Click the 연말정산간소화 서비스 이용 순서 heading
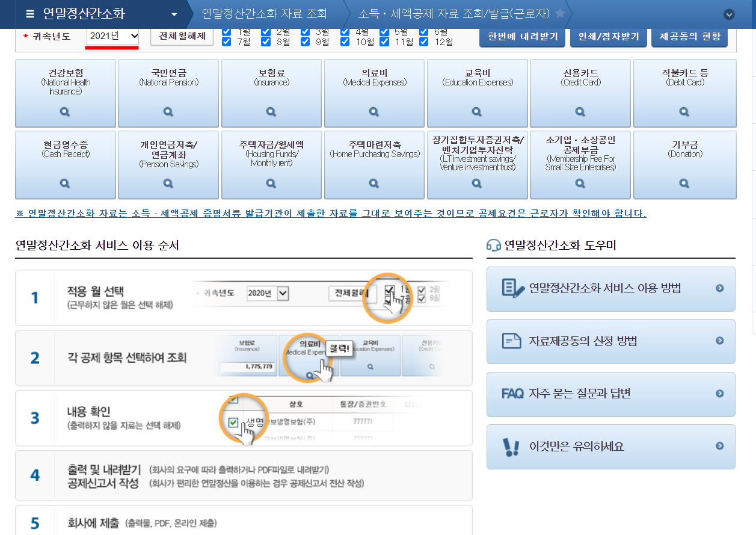 point(97,246)
